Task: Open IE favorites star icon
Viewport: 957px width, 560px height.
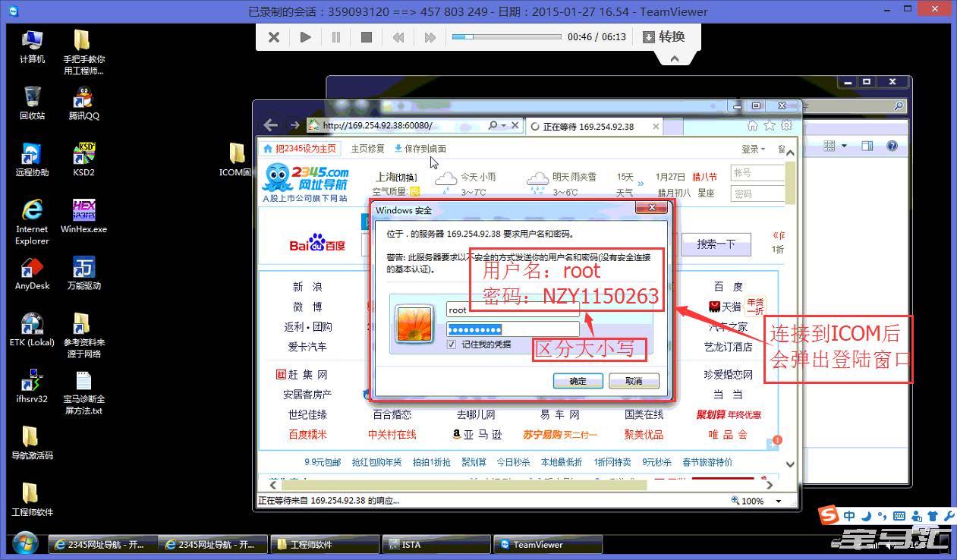Action: click(x=770, y=125)
